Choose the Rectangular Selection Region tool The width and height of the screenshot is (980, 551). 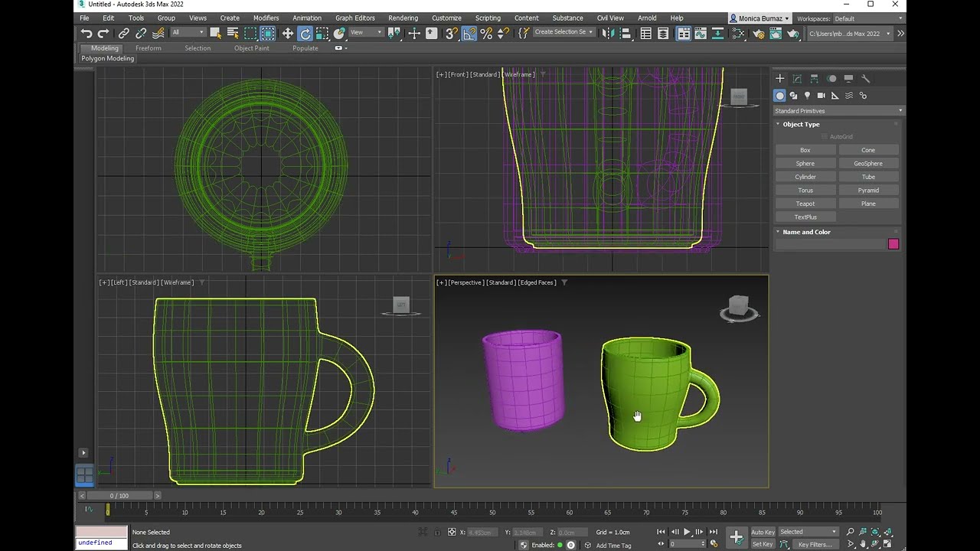tap(250, 33)
